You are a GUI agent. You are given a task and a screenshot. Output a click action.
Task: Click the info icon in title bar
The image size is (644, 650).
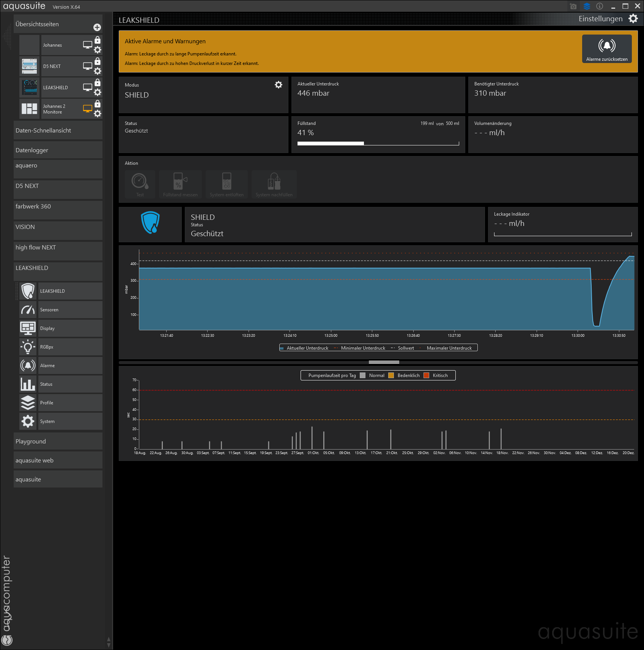click(600, 6)
